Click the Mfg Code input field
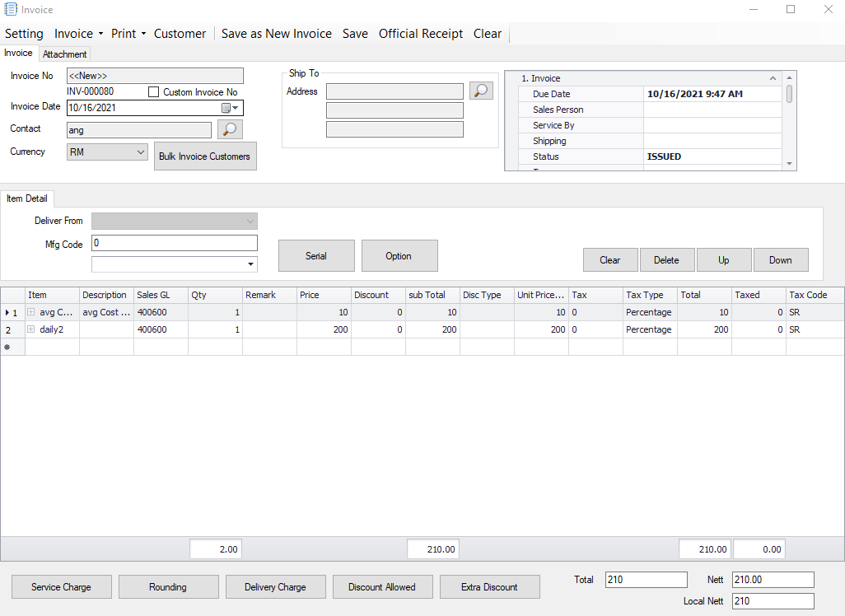The image size is (845, 616). (175, 243)
